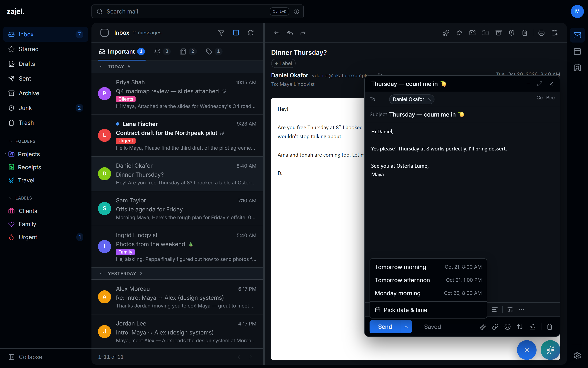Star the Dinner Thursday email

pyautogui.click(x=459, y=33)
